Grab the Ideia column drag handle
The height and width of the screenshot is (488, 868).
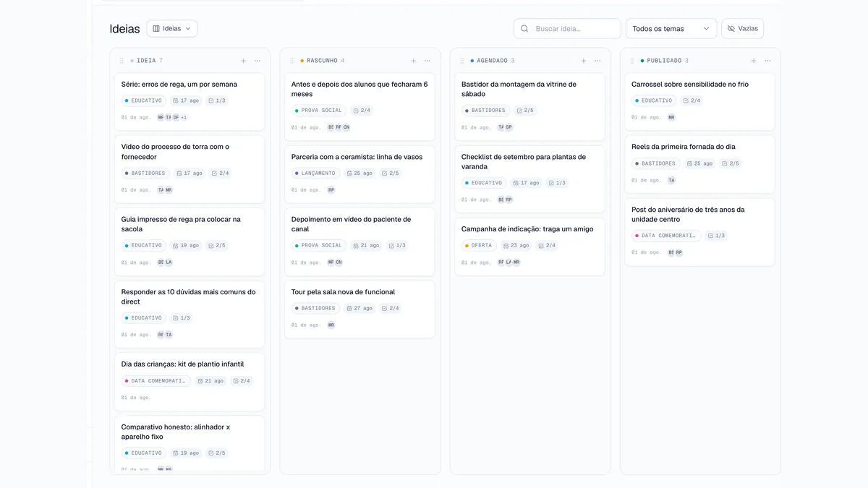coord(122,61)
